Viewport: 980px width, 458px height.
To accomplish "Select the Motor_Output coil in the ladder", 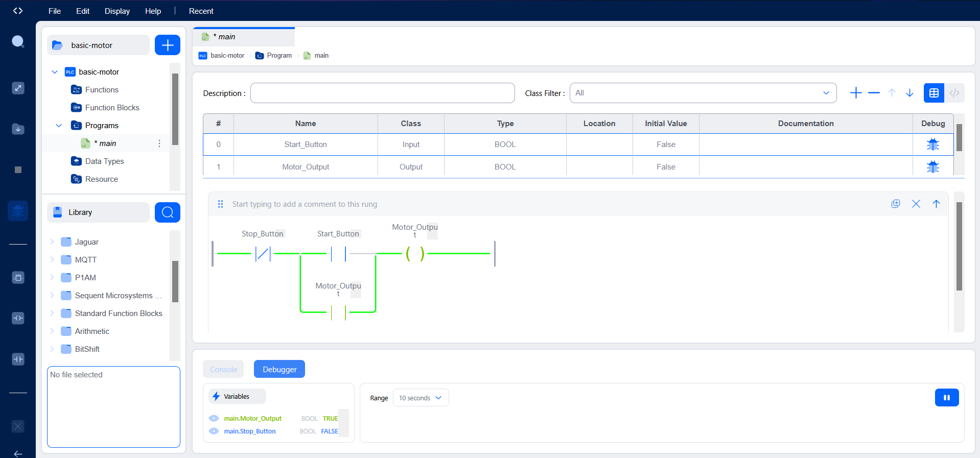I will point(415,253).
